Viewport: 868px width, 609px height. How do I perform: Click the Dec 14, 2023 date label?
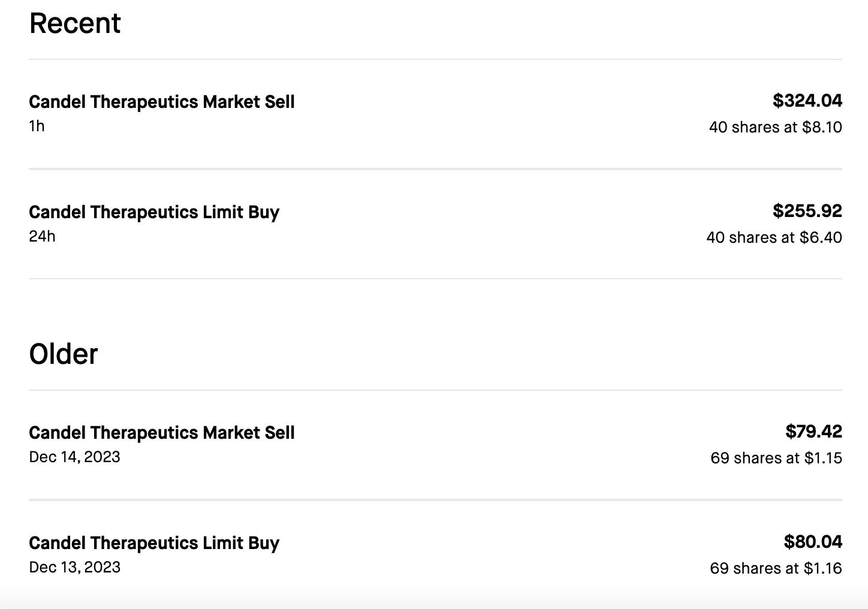pos(74,457)
